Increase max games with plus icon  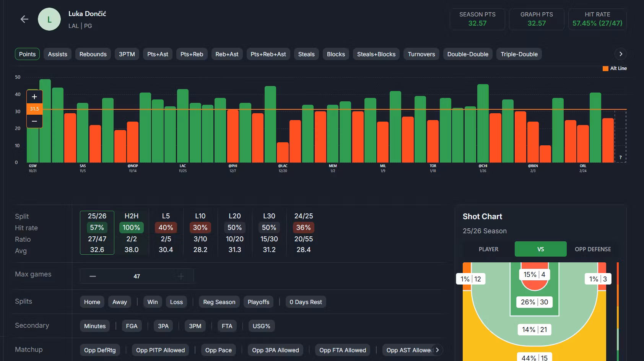coord(181,276)
